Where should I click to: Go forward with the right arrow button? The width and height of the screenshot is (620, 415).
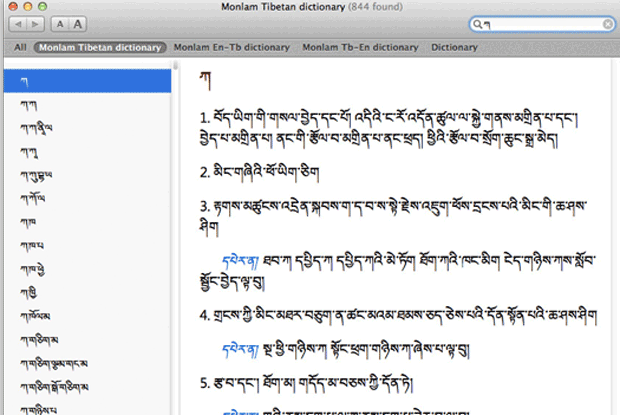pos(35,24)
